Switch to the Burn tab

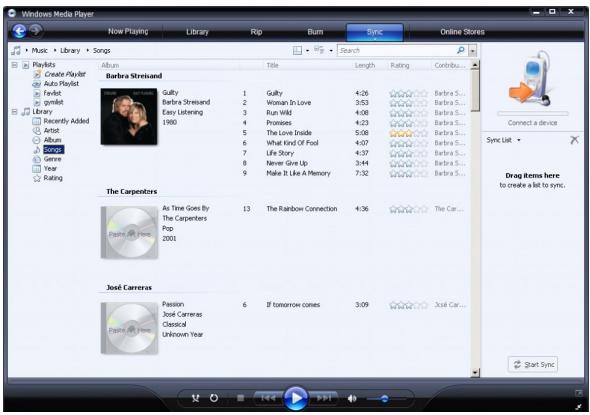click(x=315, y=32)
